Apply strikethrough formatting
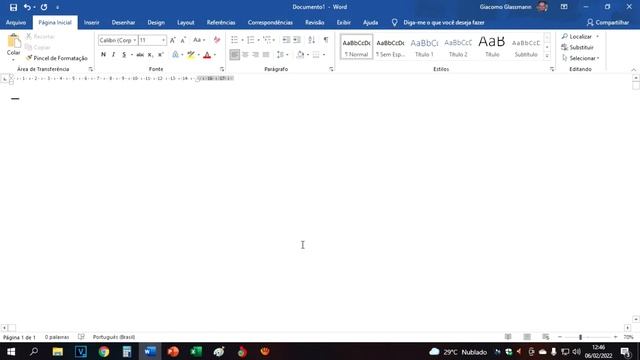Image resolution: width=640 pixels, height=360 pixels. click(x=140, y=55)
